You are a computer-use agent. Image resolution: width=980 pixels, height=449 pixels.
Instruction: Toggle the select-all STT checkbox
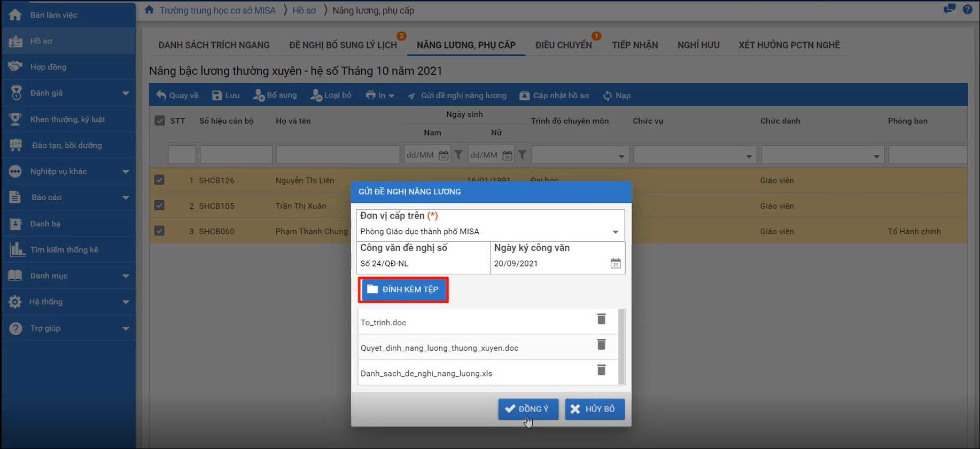(160, 121)
